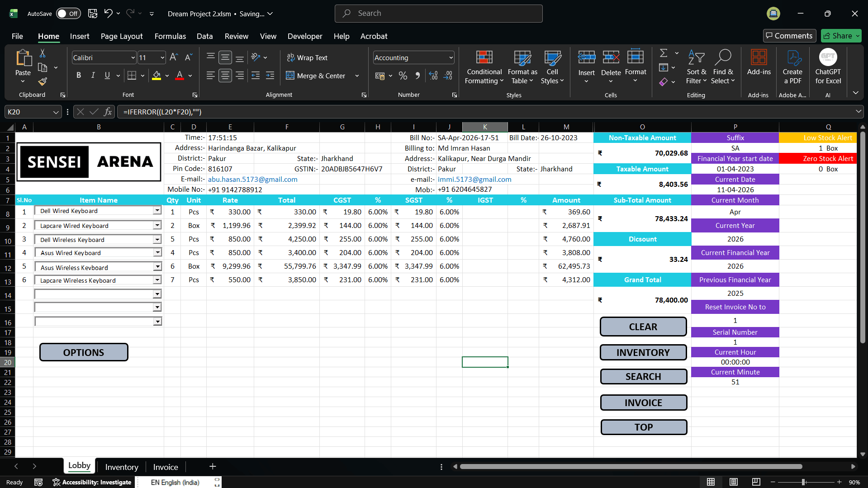Open the ChatGPT for Excel add-in
Screen dimensions: 868x488
(x=828, y=67)
